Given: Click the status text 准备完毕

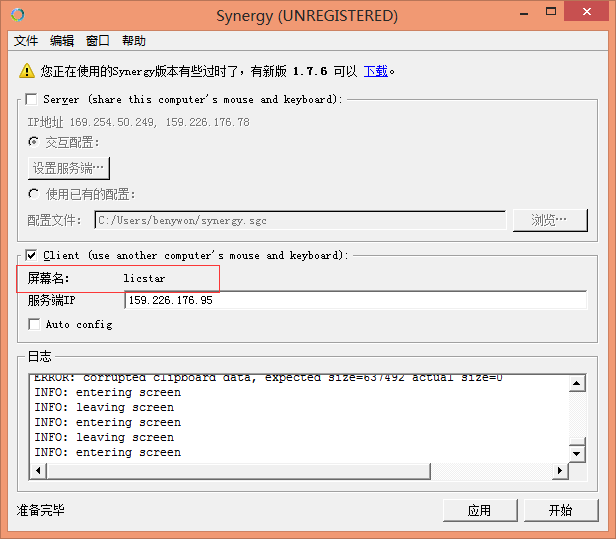Looking at the screenshot, I should pyautogui.click(x=40, y=510).
